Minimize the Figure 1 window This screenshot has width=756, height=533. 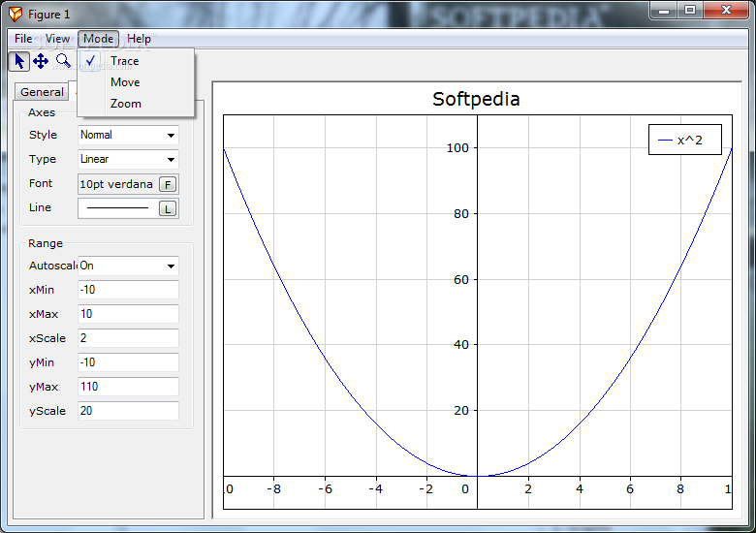(664, 10)
